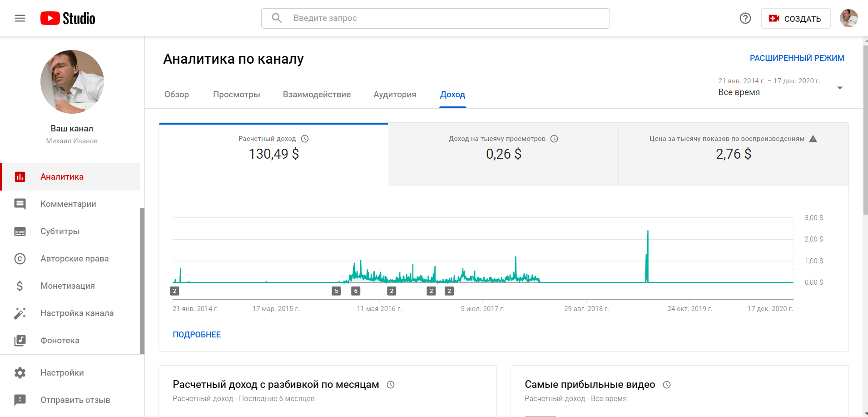This screenshot has height=417, width=868.
Task: Select the Расчетный доход 130,49 $ card
Action: pos(274,154)
